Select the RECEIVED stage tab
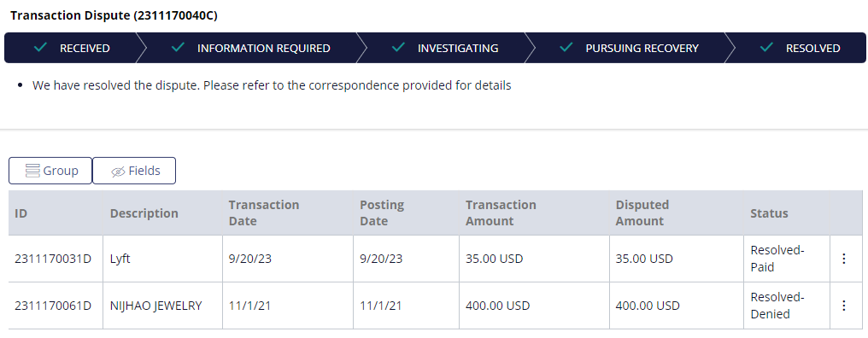 click(x=72, y=48)
